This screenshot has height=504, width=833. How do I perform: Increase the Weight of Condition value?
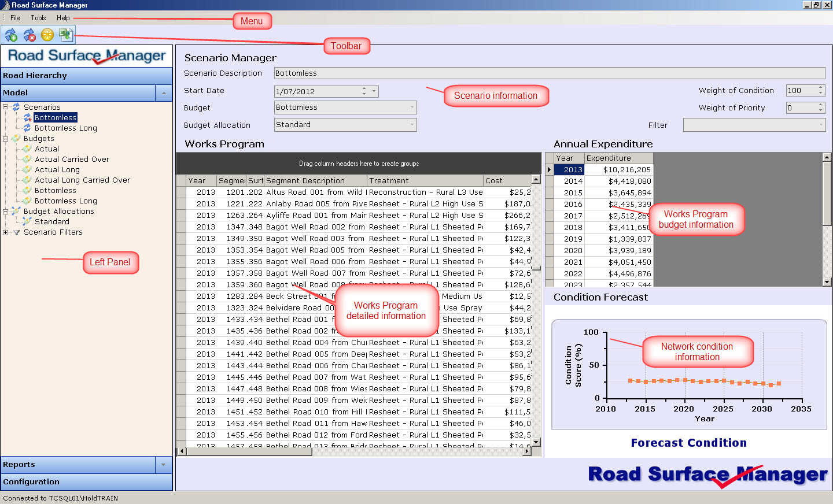pyautogui.click(x=820, y=88)
